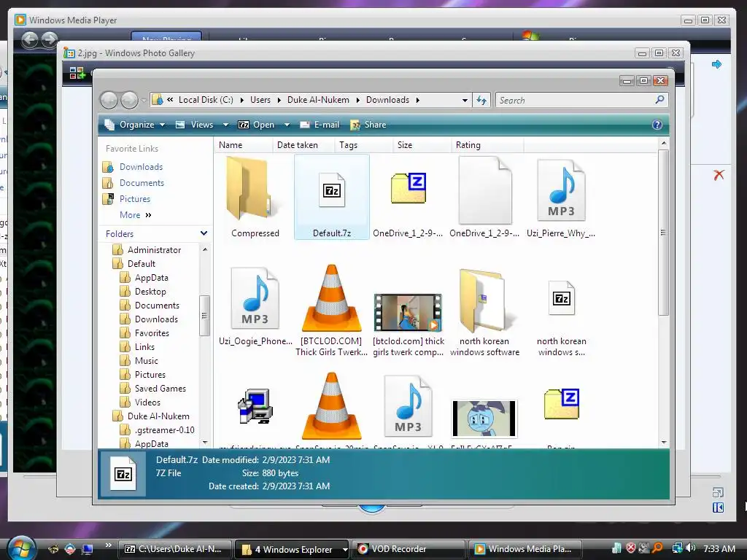
Task: Select the north korean windows 7z archive
Action: pos(562,298)
